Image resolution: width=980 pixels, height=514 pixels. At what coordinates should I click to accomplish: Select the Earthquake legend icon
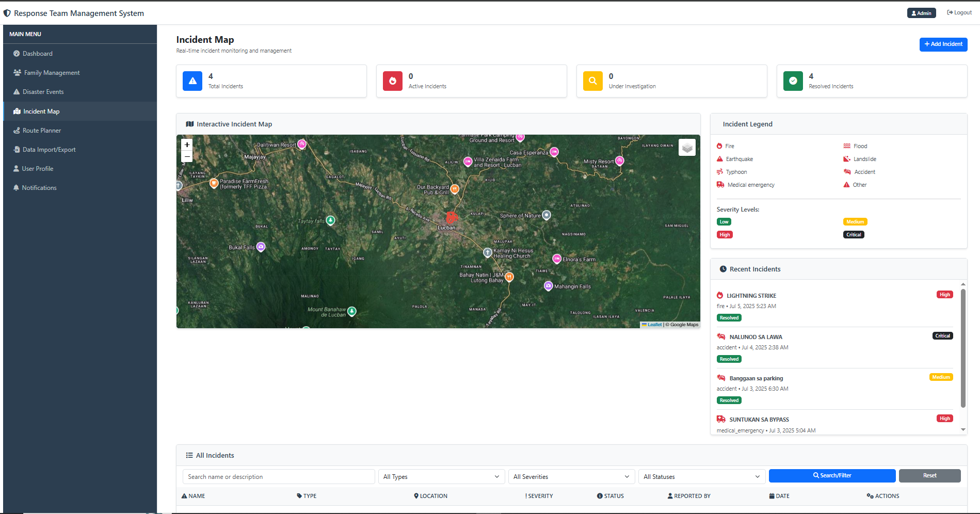click(x=719, y=158)
